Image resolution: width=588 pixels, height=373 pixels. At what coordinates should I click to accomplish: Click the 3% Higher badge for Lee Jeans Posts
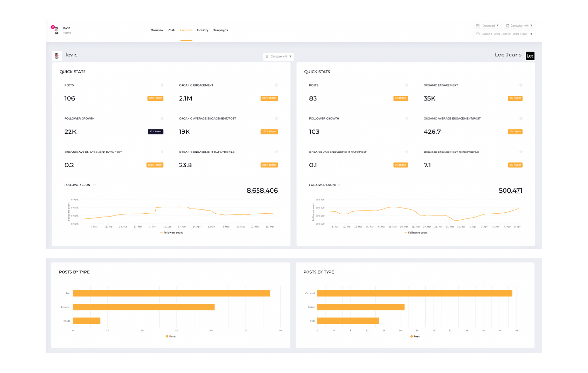coord(401,98)
